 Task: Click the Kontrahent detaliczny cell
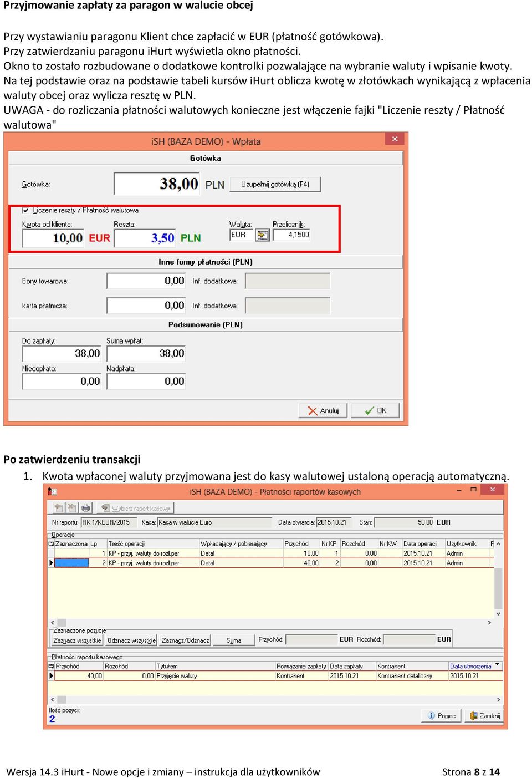click(412, 676)
